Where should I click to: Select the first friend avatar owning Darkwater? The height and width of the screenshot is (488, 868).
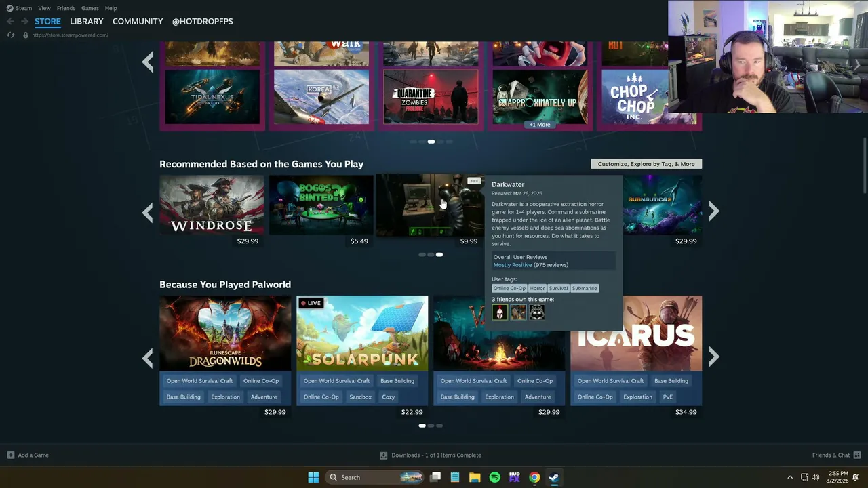pos(500,312)
